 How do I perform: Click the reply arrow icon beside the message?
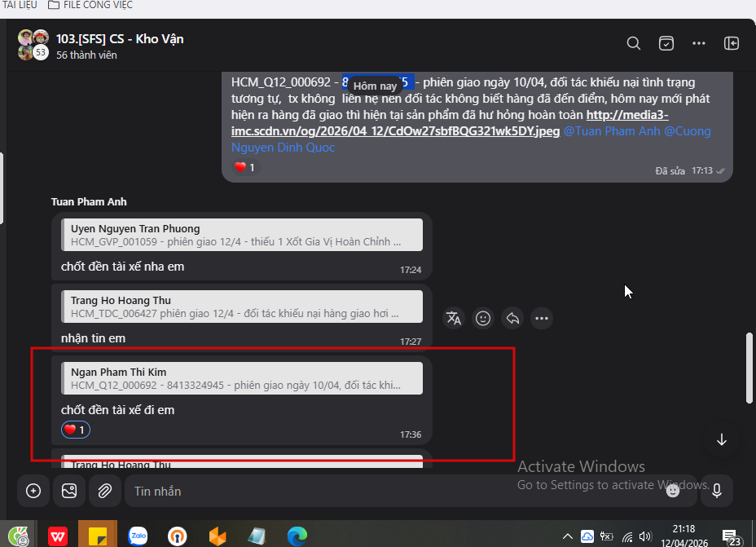[x=512, y=319]
